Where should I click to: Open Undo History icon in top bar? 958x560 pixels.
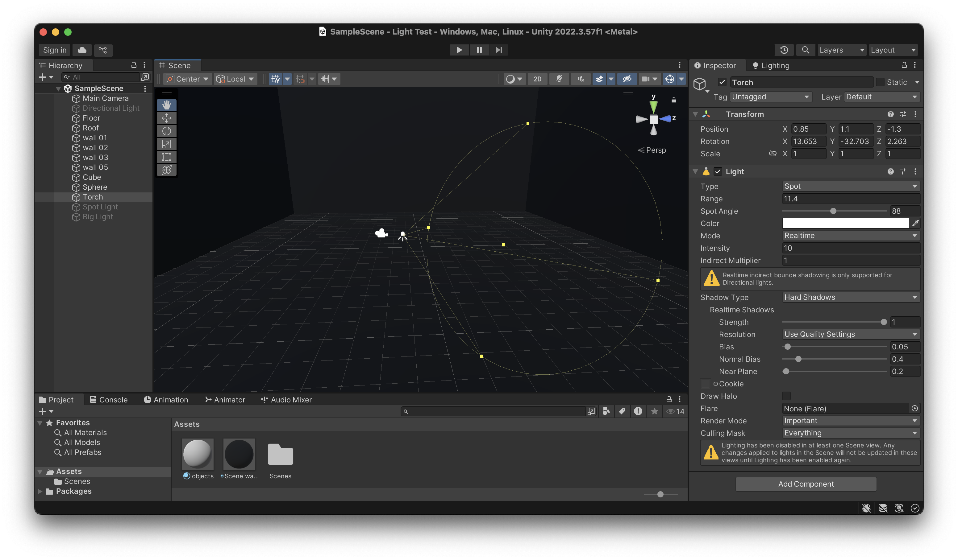pyautogui.click(x=784, y=50)
